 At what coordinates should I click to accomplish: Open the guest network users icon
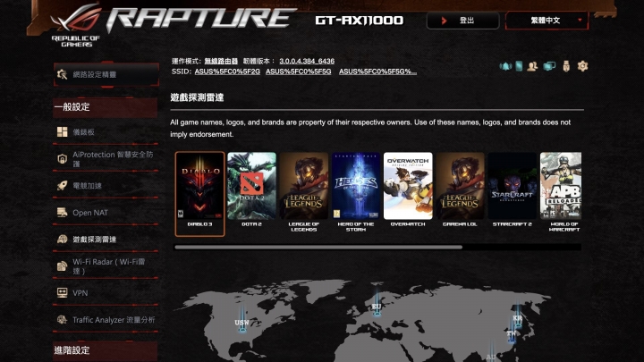click(x=532, y=66)
